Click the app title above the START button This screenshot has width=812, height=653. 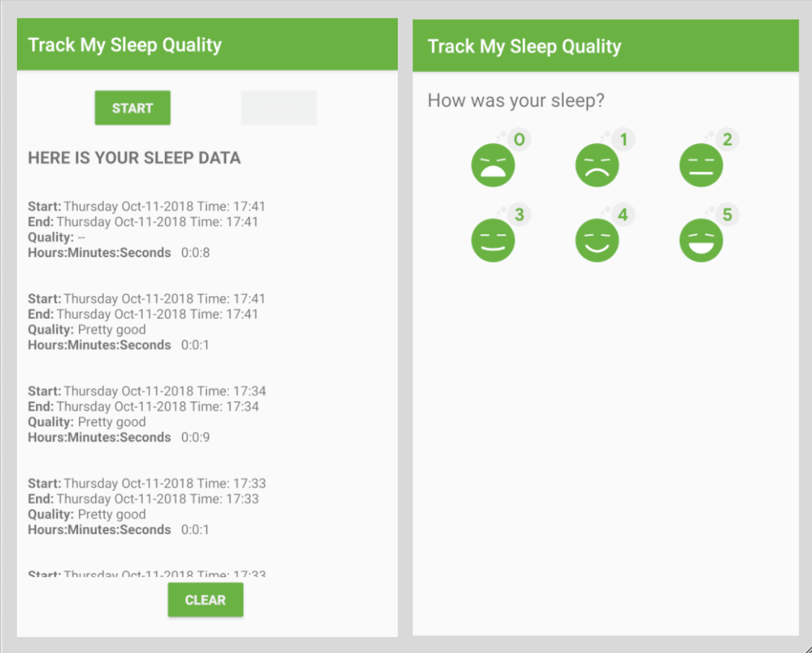(125, 45)
